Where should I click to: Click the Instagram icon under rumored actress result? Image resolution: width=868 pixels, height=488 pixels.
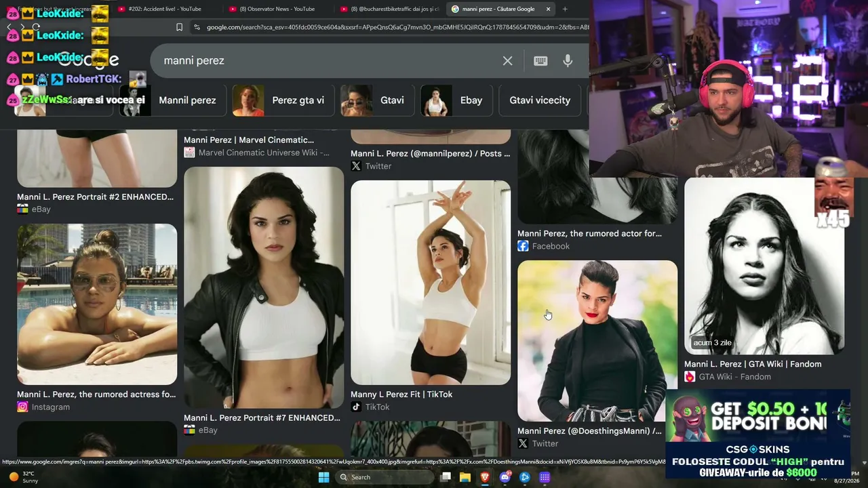pos(22,407)
